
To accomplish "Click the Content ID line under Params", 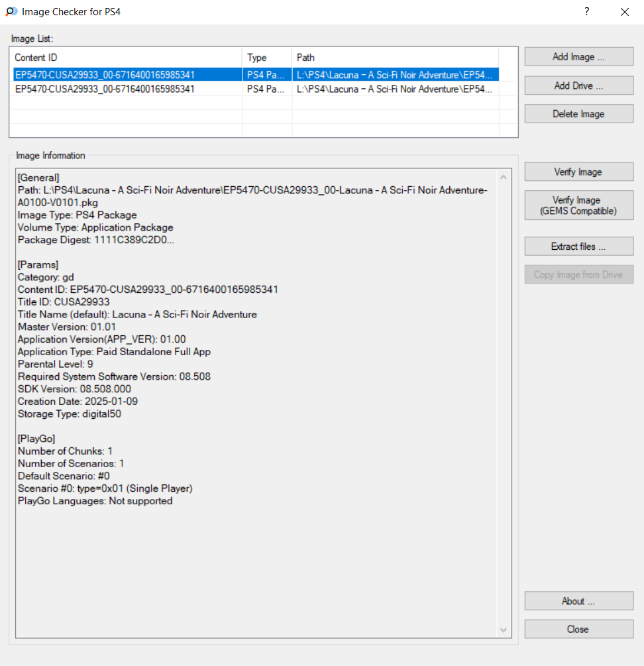I will [x=148, y=289].
